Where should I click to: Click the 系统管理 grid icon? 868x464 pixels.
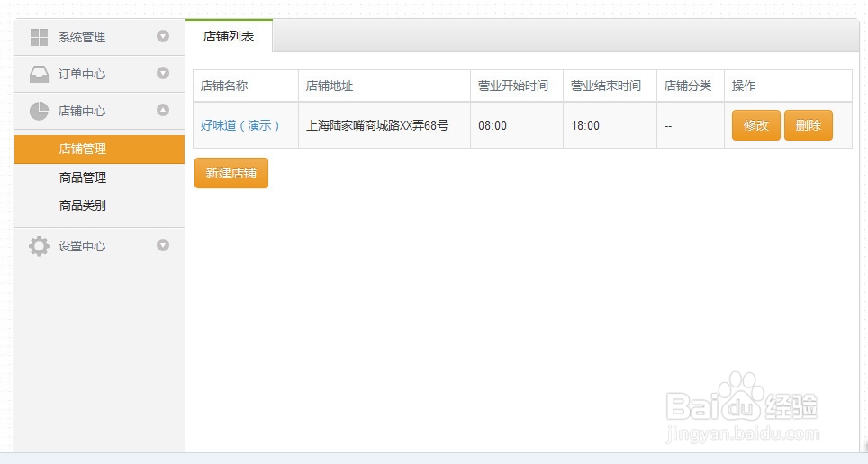pos(39,37)
